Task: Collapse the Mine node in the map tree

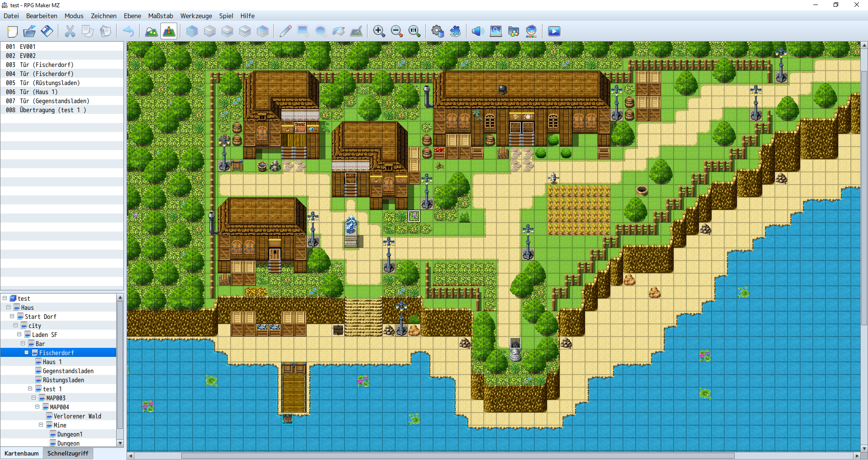Action: click(x=41, y=425)
